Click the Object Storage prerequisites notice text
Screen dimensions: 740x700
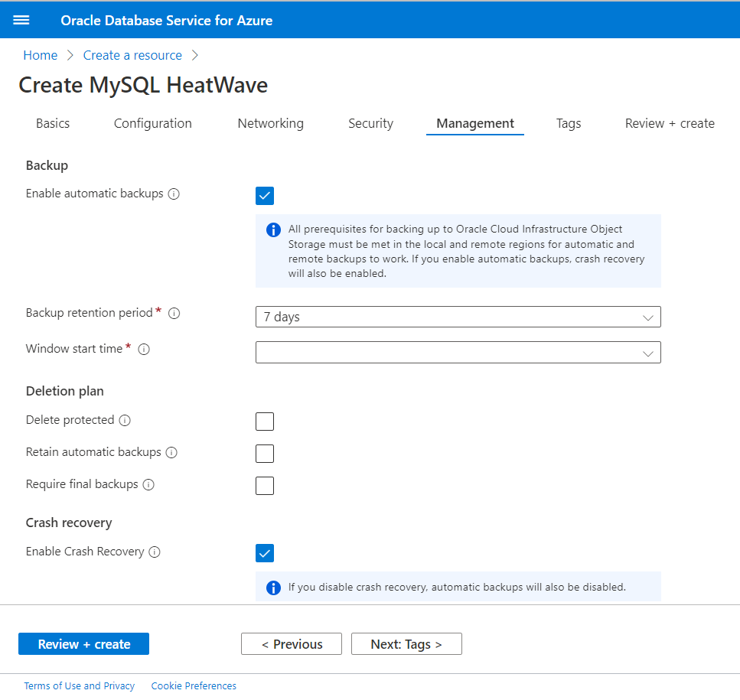click(x=466, y=251)
